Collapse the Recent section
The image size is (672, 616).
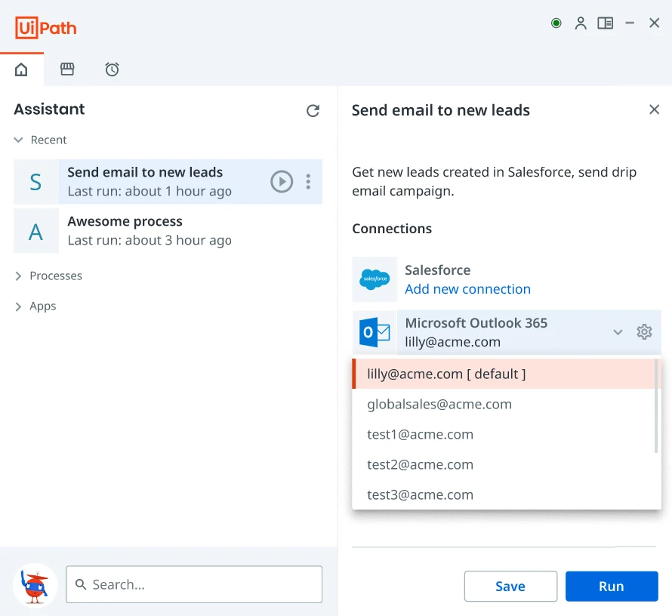[18, 140]
